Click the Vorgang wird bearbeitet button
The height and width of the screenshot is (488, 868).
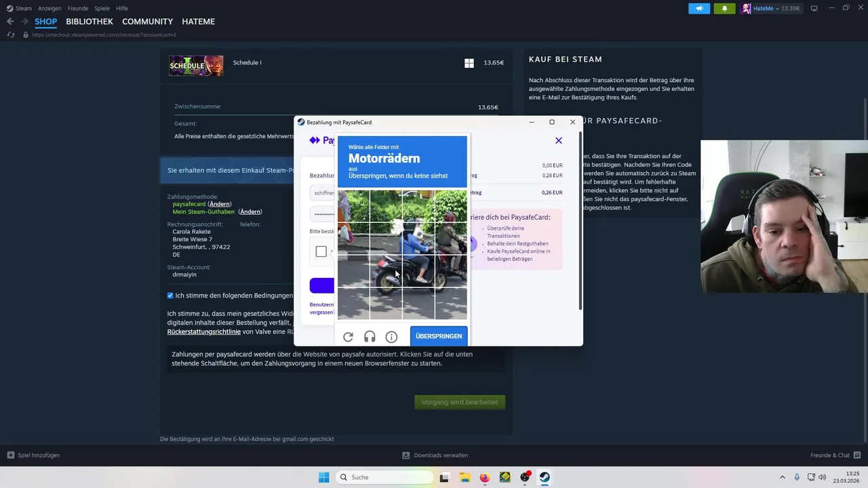coord(460,403)
